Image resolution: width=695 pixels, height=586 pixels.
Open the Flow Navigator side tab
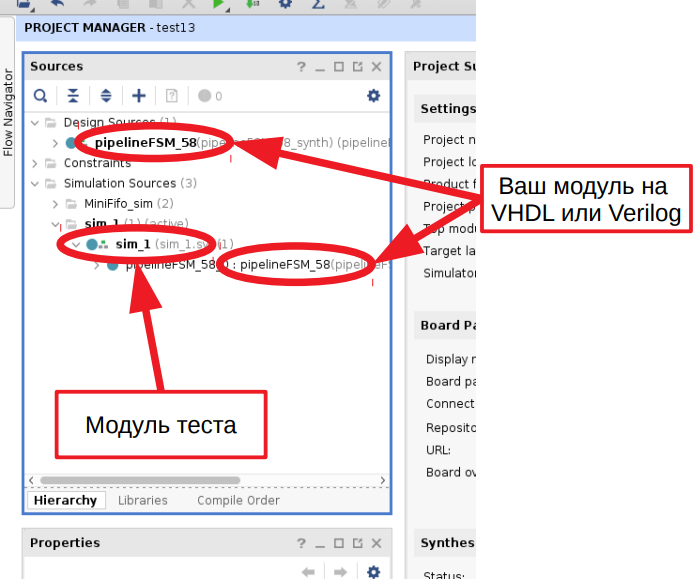pyautogui.click(x=8, y=112)
